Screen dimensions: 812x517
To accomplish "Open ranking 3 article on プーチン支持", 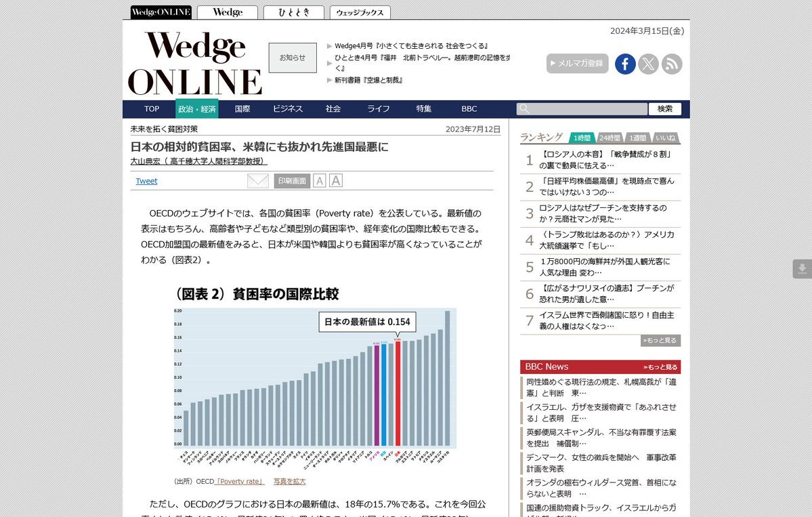I will 603,213.
